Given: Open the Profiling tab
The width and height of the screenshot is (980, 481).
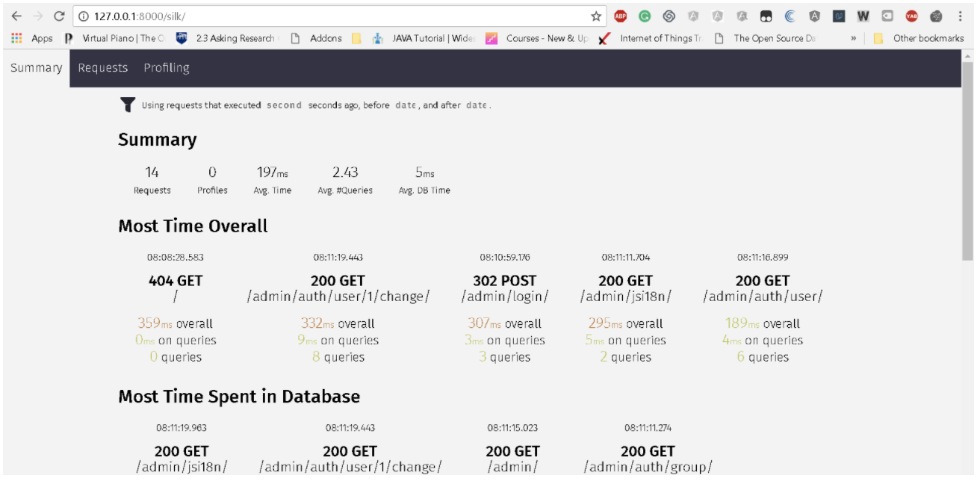Looking at the screenshot, I should pos(167,68).
